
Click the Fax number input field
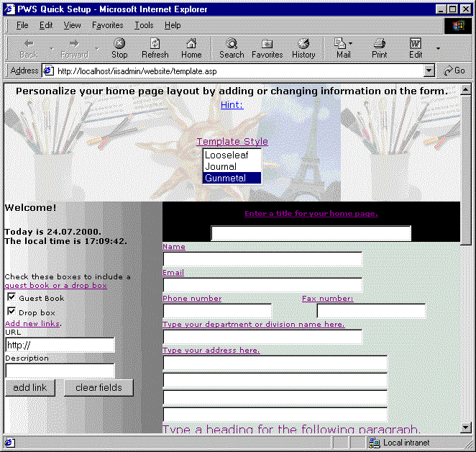coord(371,311)
